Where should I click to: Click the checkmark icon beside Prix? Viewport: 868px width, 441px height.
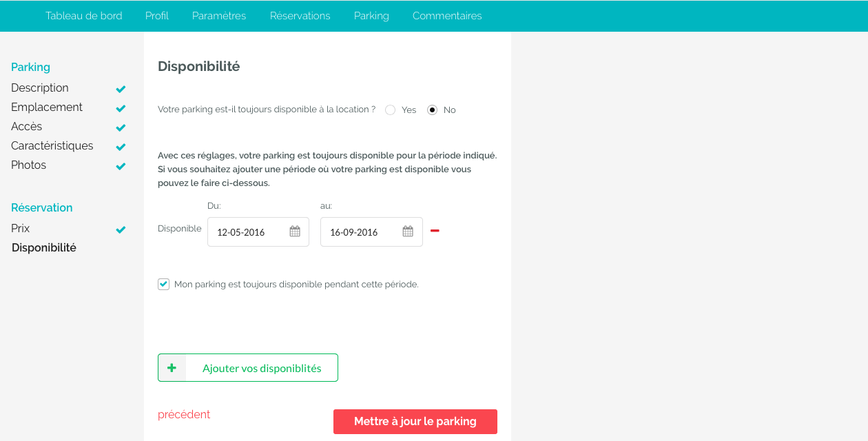coord(121,229)
